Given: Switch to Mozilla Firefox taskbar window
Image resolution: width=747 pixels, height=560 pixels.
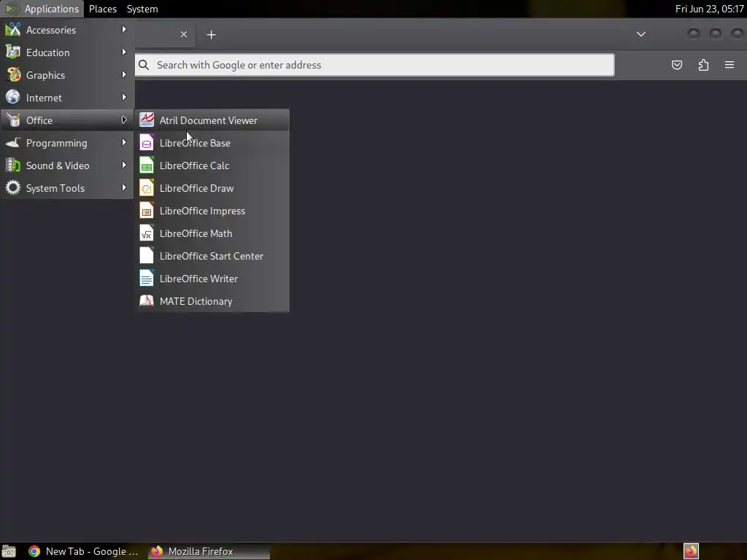Looking at the screenshot, I should (x=208, y=551).
